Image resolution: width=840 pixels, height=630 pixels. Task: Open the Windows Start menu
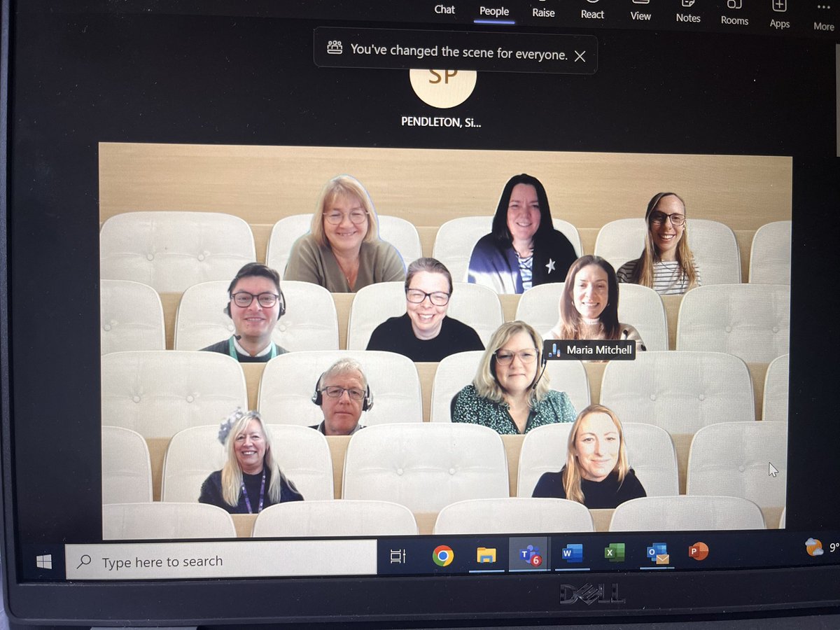click(43, 561)
